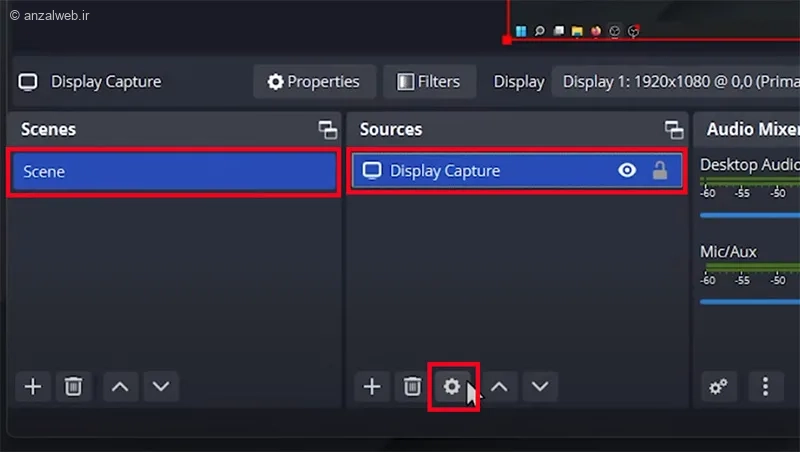This screenshot has width=800, height=452.
Task: Adjust the Mic/Aux volume slider
Action: tap(750, 302)
